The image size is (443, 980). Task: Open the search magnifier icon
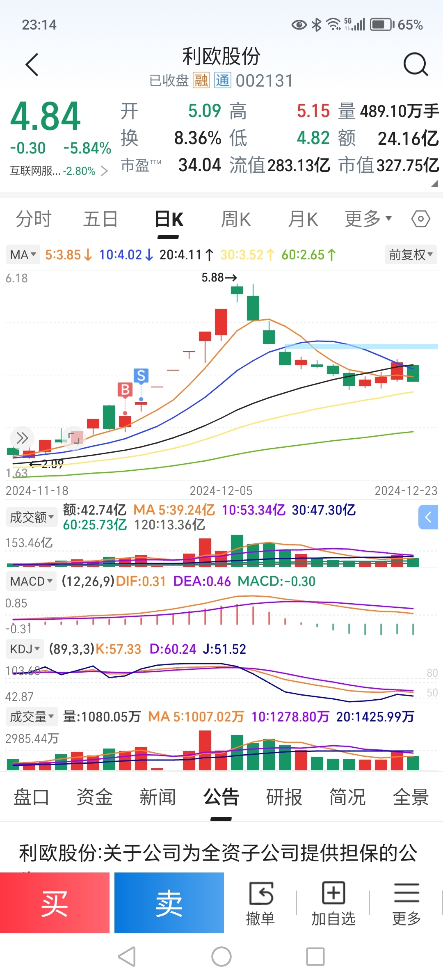(416, 64)
